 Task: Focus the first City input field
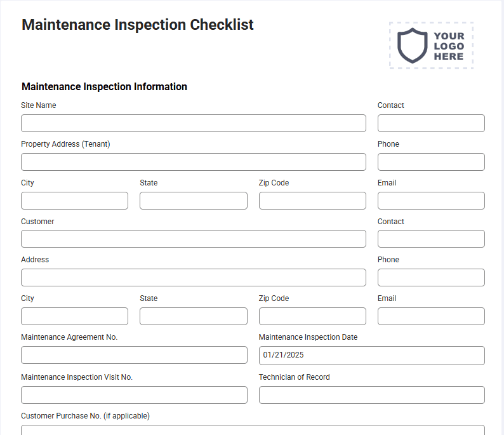pyautogui.click(x=74, y=201)
